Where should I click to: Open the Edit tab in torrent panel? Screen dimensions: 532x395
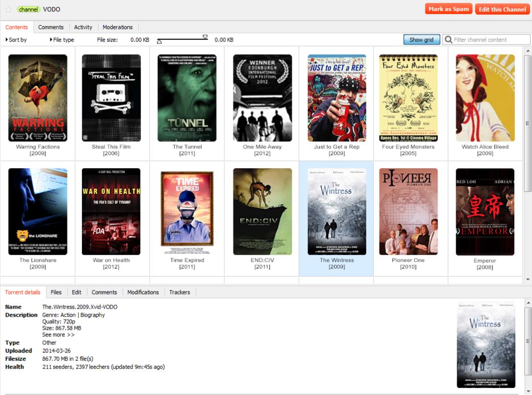[x=77, y=292]
